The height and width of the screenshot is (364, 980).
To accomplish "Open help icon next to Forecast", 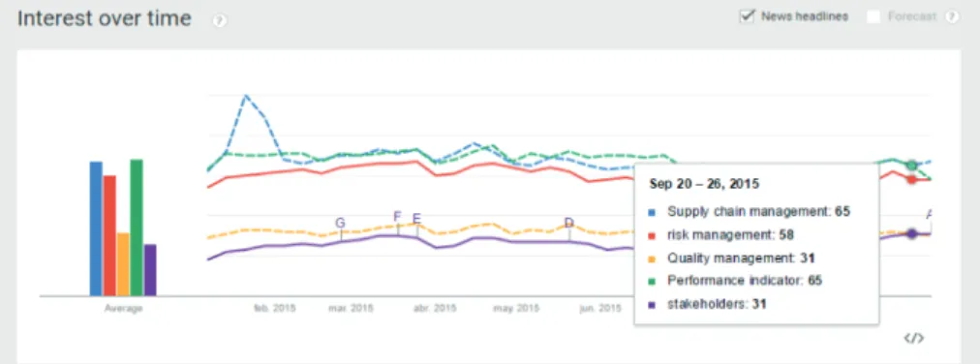I will coord(952,16).
